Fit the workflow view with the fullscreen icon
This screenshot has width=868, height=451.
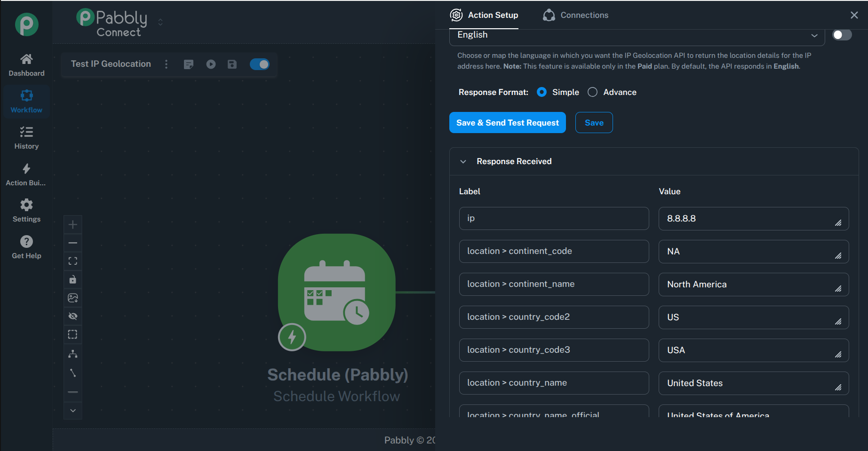pyautogui.click(x=73, y=261)
